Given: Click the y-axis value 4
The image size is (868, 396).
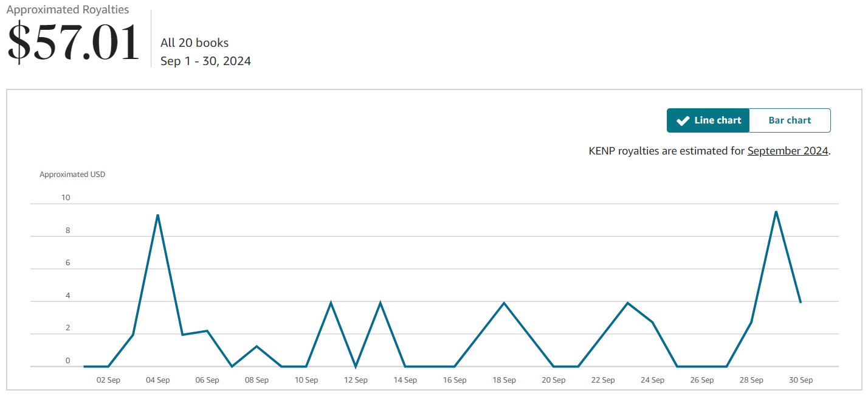Looking at the screenshot, I should coord(68,296).
